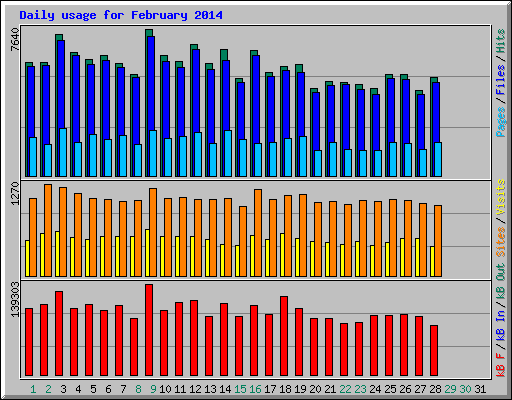Click day 25 on the x-axis
The height and width of the screenshot is (400, 512).
point(390,389)
